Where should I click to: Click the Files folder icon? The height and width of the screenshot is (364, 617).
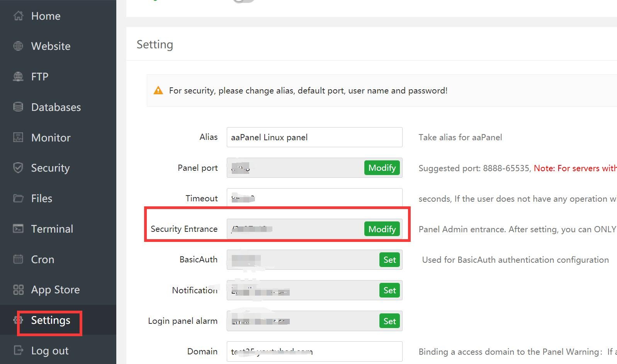(18, 198)
